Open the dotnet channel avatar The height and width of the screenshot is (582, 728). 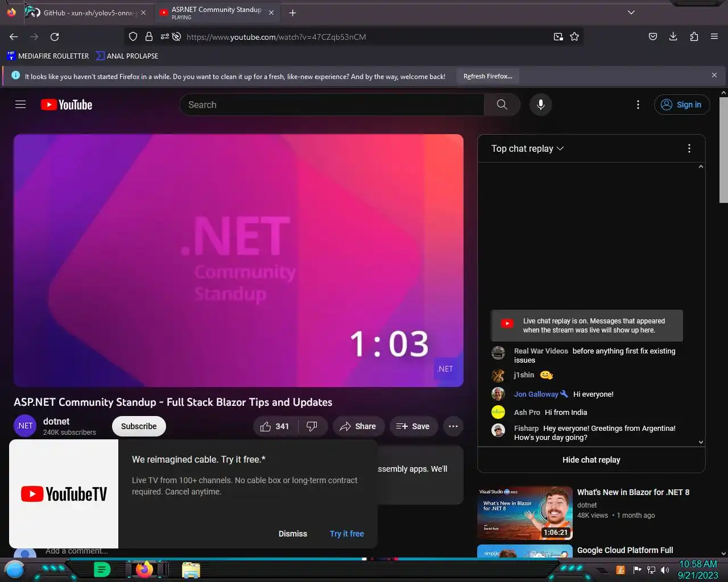(25, 426)
